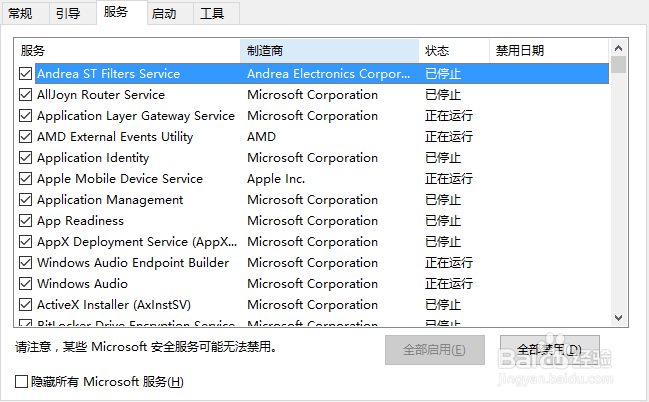The width and height of the screenshot is (649, 402).
Task: Click scrollbar up arrow in services list
Action: pos(618,48)
